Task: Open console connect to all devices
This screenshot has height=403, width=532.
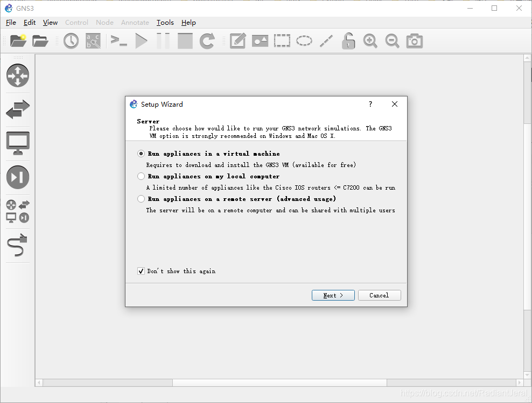Action: [119, 41]
